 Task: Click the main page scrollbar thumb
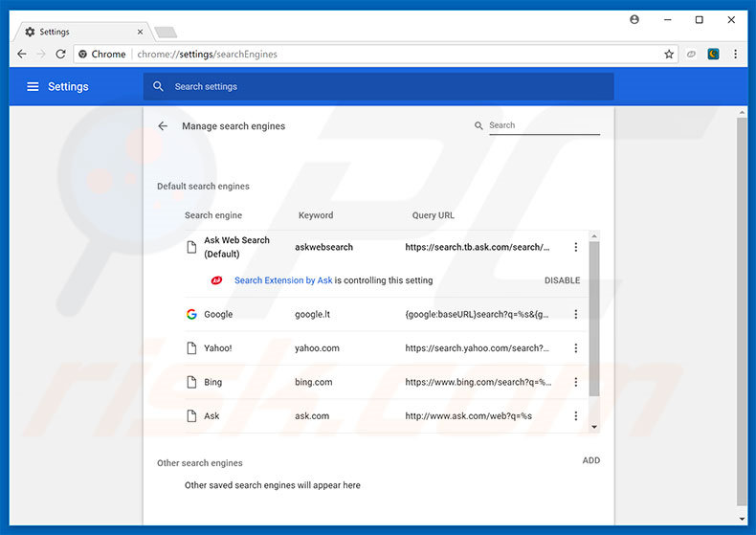pos(742,311)
